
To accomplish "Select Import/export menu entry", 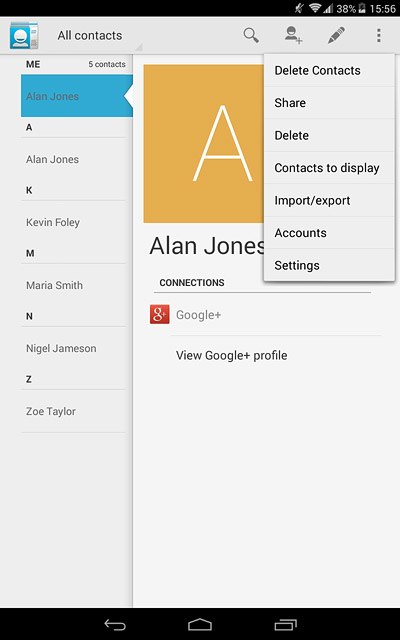I will click(329, 200).
